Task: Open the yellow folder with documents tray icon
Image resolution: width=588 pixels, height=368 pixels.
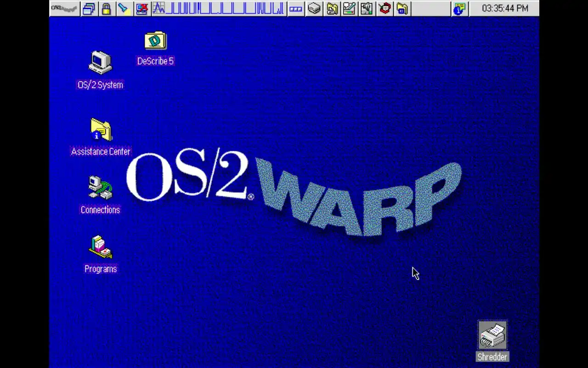Action: pos(332,8)
